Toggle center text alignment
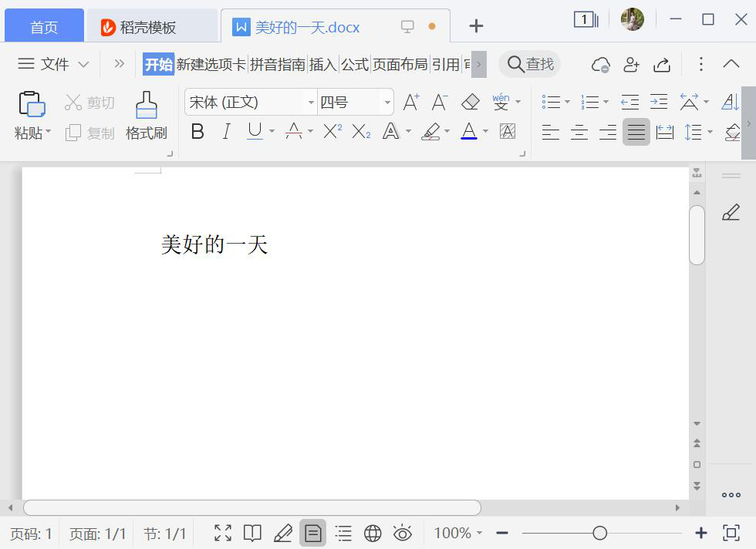Screen dimensions: 756x549 coord(579,132)
